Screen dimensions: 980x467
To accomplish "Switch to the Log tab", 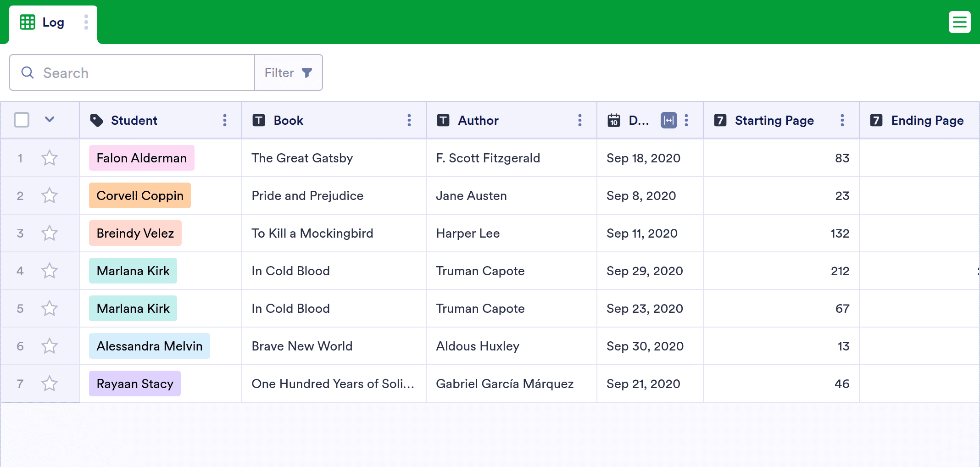I will pos(53,22).
